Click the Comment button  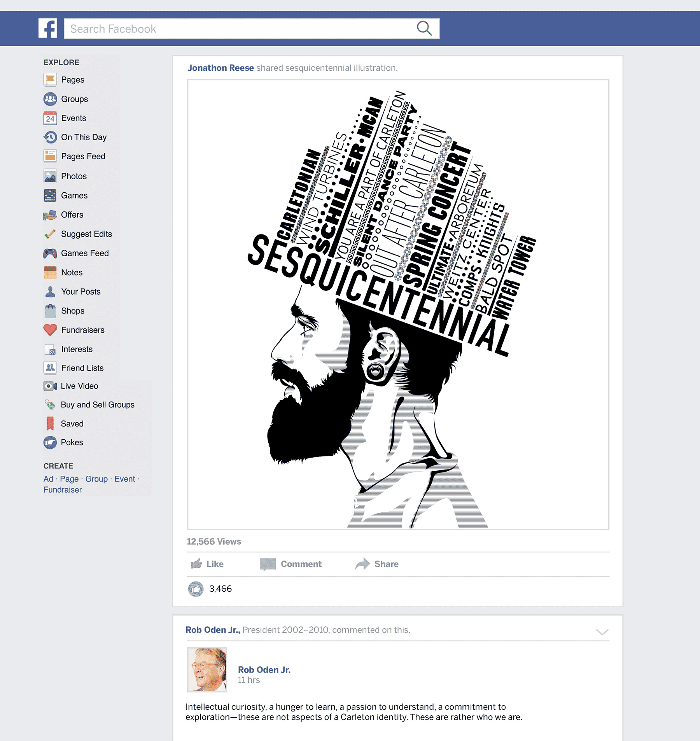pyautogui.click(x=290, y=564)
